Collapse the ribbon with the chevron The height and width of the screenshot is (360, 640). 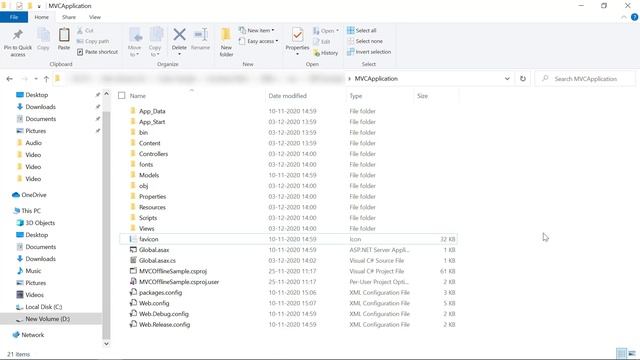pyautogui.click(x=624, y=17)
